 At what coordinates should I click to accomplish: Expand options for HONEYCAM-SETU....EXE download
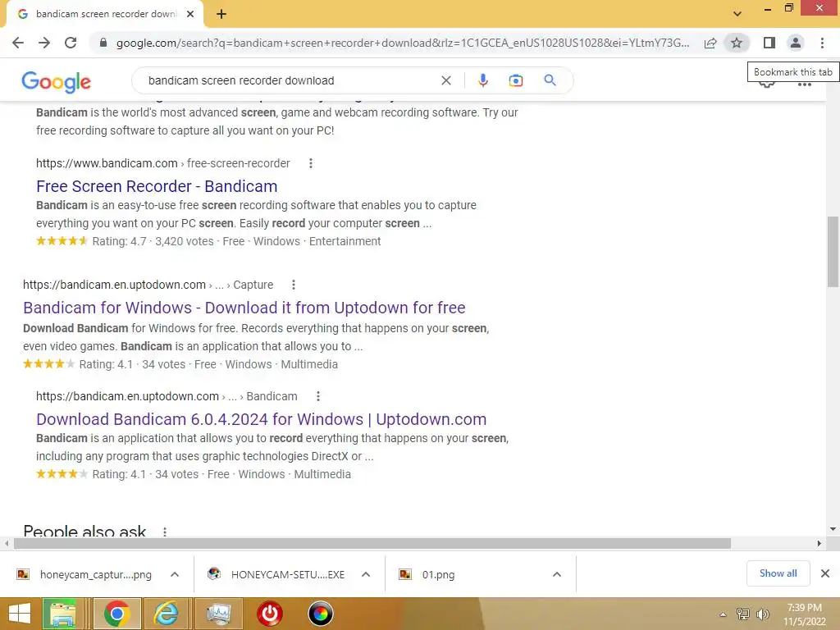[366, 574]
